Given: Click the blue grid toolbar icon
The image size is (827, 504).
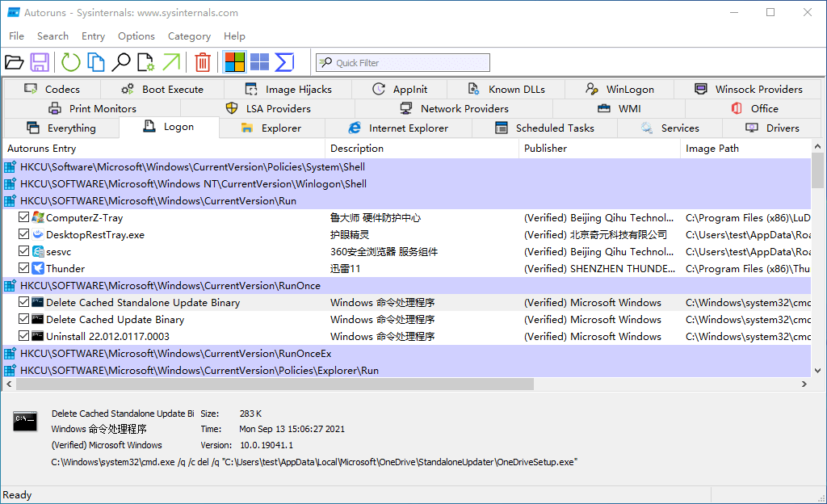Looking at the screenshot, I should (x=259, y=62).
